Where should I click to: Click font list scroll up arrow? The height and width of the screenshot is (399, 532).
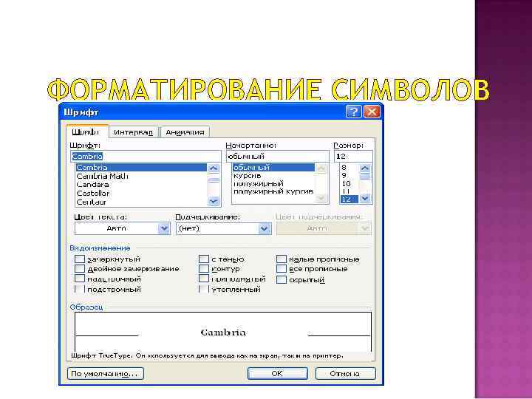click(x=214, y=168)
